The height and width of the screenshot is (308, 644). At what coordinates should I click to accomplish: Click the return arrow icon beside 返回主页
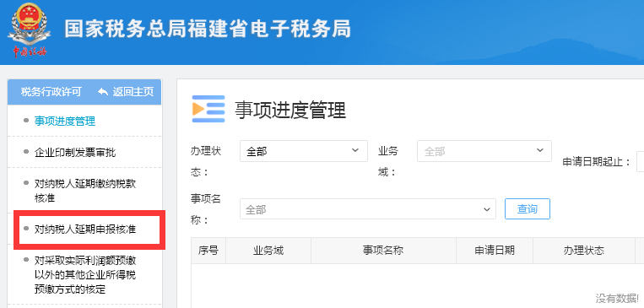103,92
